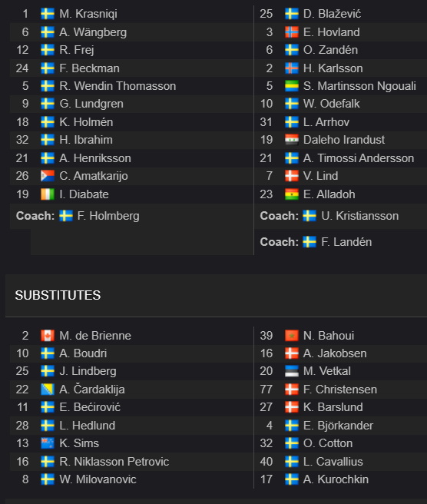Screen dimensions: 427x504
Task: Click the Morocco flag beside N. Bahoui
Action: coord(291,336)
